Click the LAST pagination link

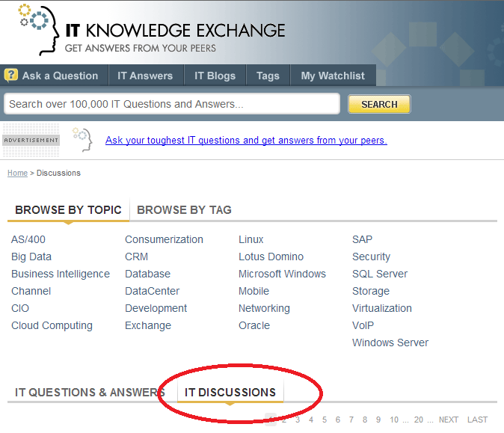(477, 420)
